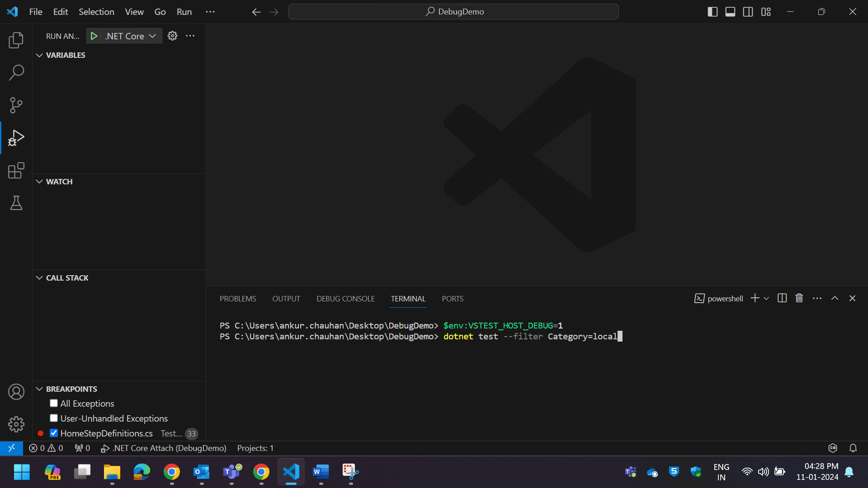The width and height of the screenshot is (868, 488).
Task: Kill terminal with trash icon
Action: pos(799,298)
